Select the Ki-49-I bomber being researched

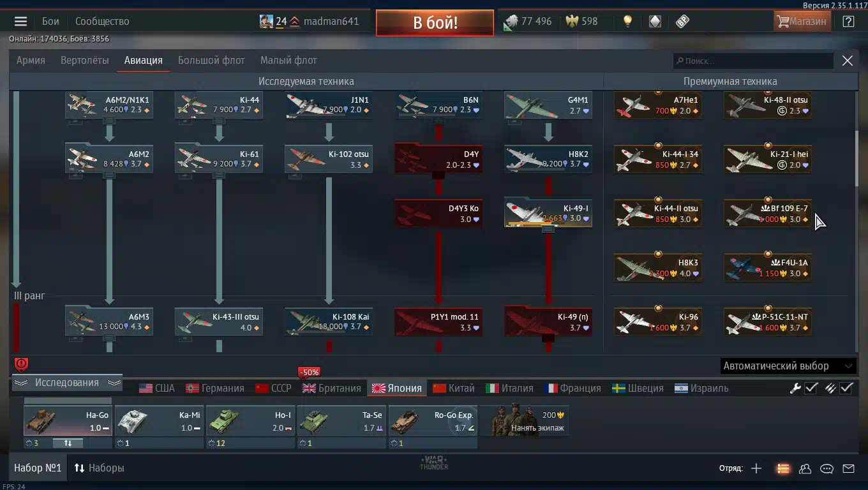click(x=548, y=213)
